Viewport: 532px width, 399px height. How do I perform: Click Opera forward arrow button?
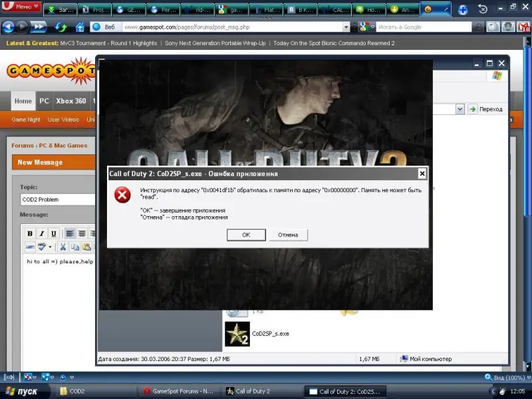tap(23, 27)
